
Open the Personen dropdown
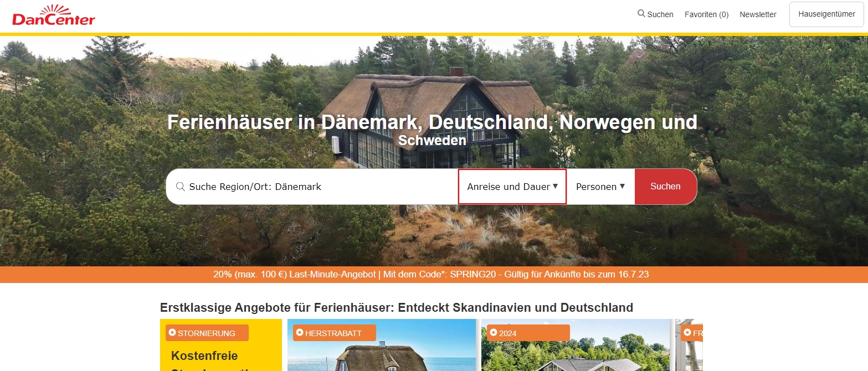[600, 187]
